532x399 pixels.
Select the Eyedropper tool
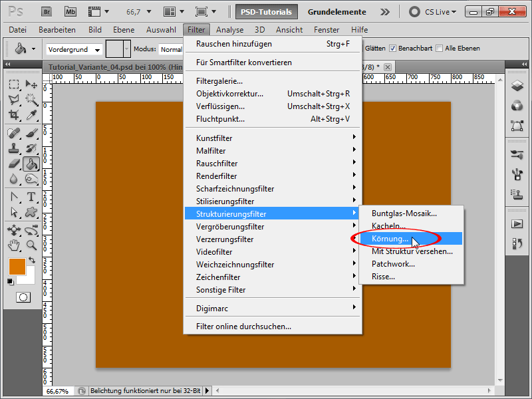coord(31,115)
